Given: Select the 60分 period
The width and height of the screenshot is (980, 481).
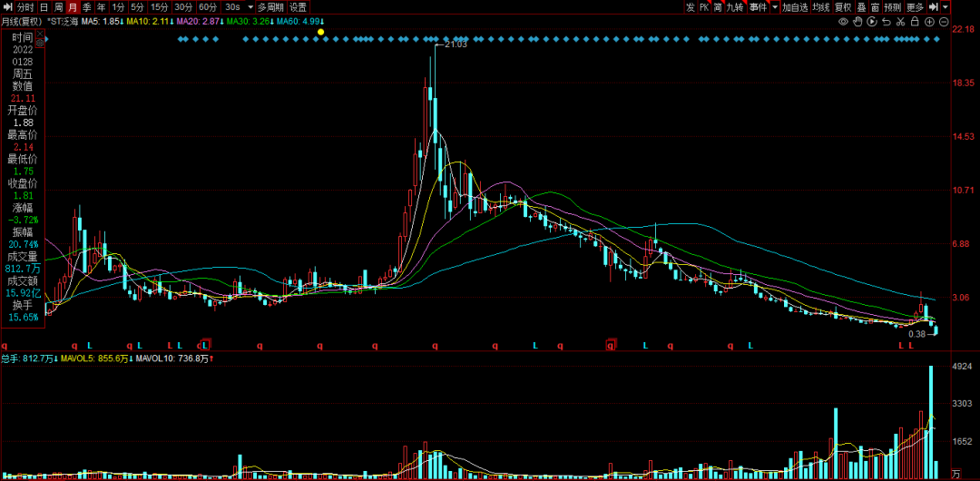Looking at the screenshot, I should [208, 7].
